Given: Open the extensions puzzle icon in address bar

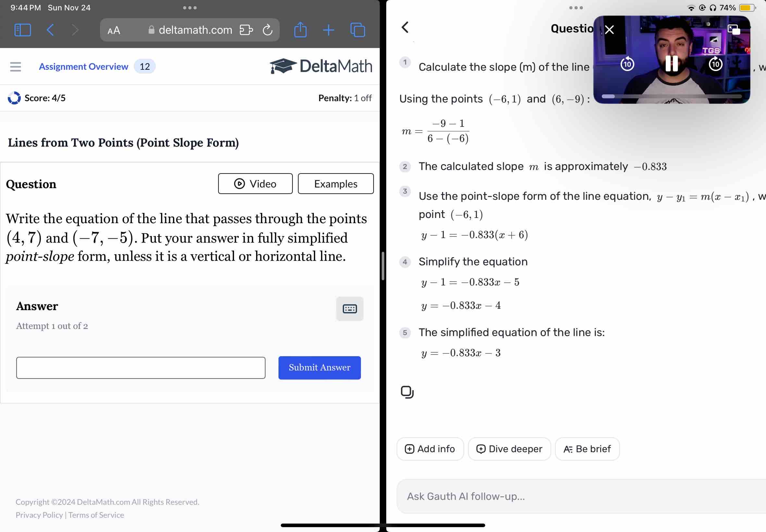Looking at the screenshot, I should point(246,30).
